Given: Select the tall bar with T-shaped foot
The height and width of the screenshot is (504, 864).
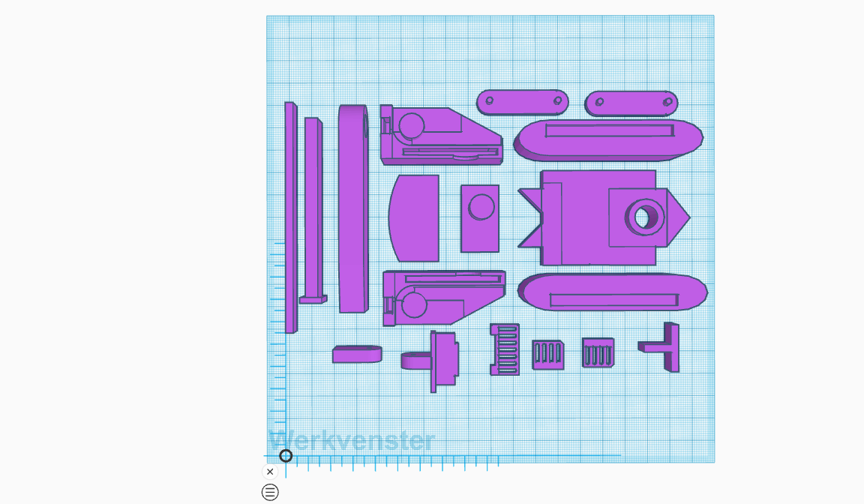Looking at the screenshot, I should coord(313,211).
